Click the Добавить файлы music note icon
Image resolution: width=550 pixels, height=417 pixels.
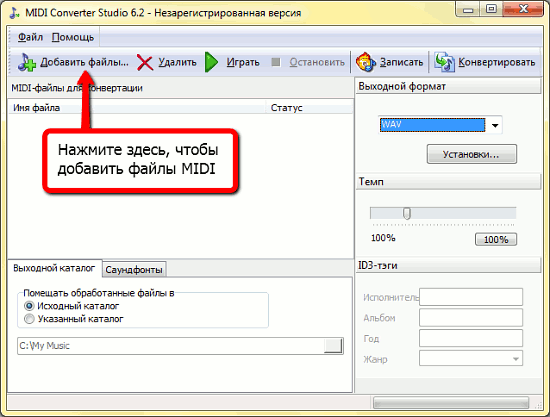[x=27, y=62]
